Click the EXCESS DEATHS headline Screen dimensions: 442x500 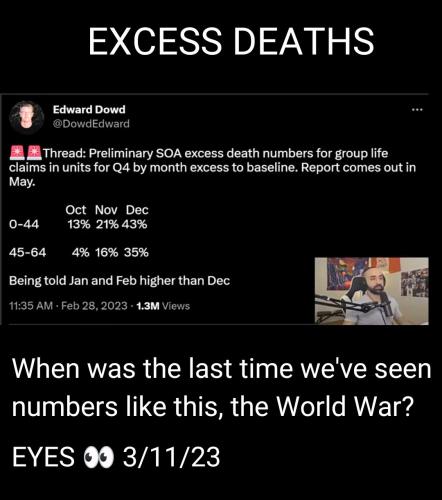pos(231,42)
